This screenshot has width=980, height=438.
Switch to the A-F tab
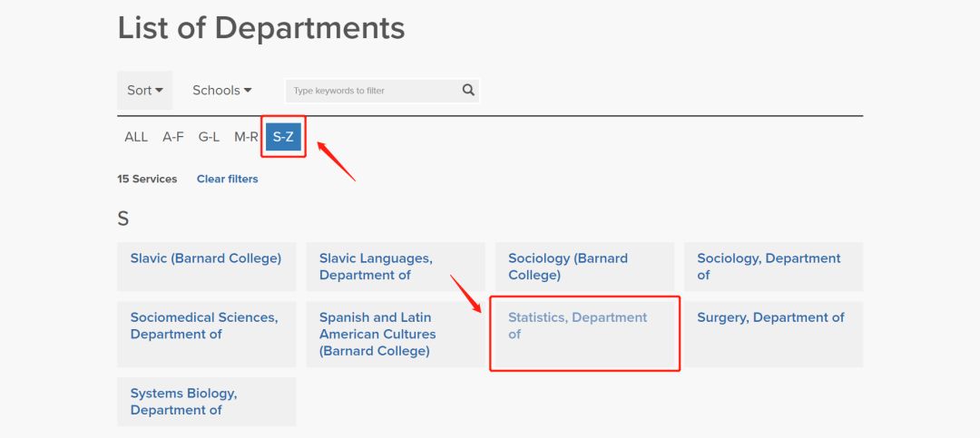click(x=173, y=137)
